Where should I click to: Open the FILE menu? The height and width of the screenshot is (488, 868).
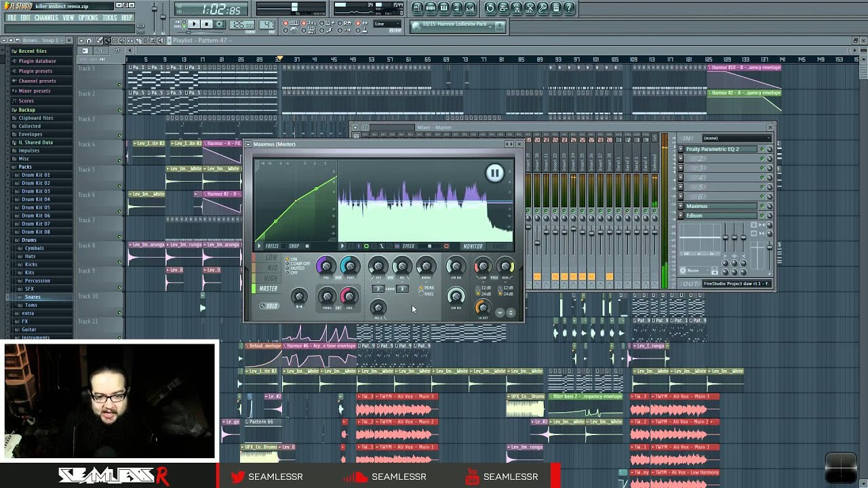pos(12,18)
